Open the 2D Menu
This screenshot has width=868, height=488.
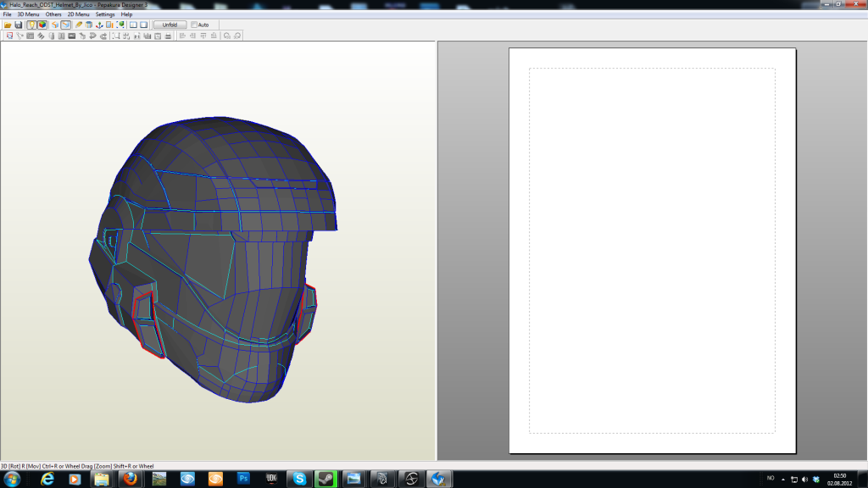click(78, 14)
